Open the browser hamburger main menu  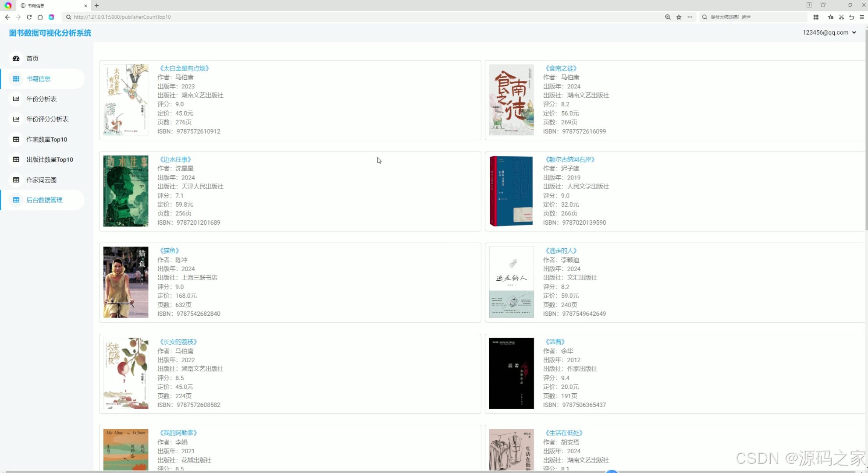(x=862, y=17)
